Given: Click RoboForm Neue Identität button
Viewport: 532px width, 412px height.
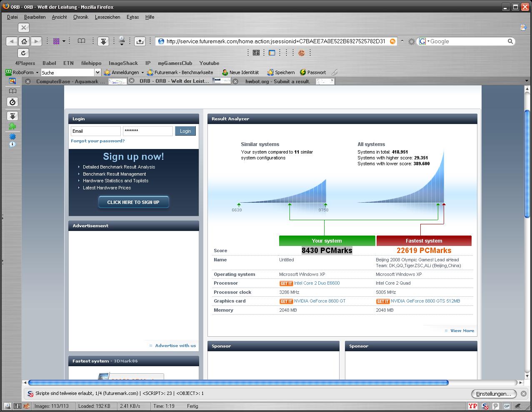Looking at the screenshot, I should click(x=240, y=72).
